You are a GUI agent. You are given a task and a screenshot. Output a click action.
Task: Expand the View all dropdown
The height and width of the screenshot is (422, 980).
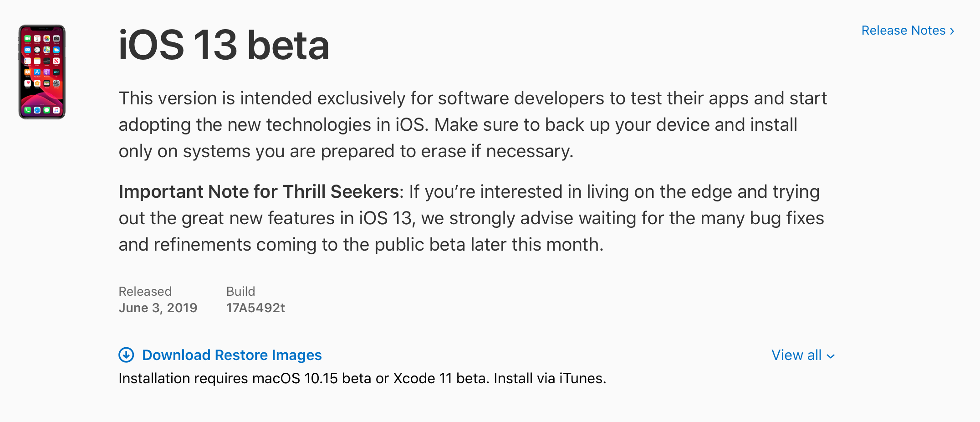pos(796,355)
